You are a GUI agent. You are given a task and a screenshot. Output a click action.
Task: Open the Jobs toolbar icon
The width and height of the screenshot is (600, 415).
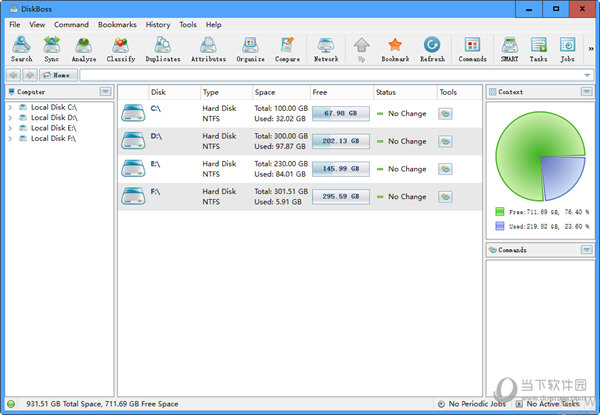coord(567,49)
